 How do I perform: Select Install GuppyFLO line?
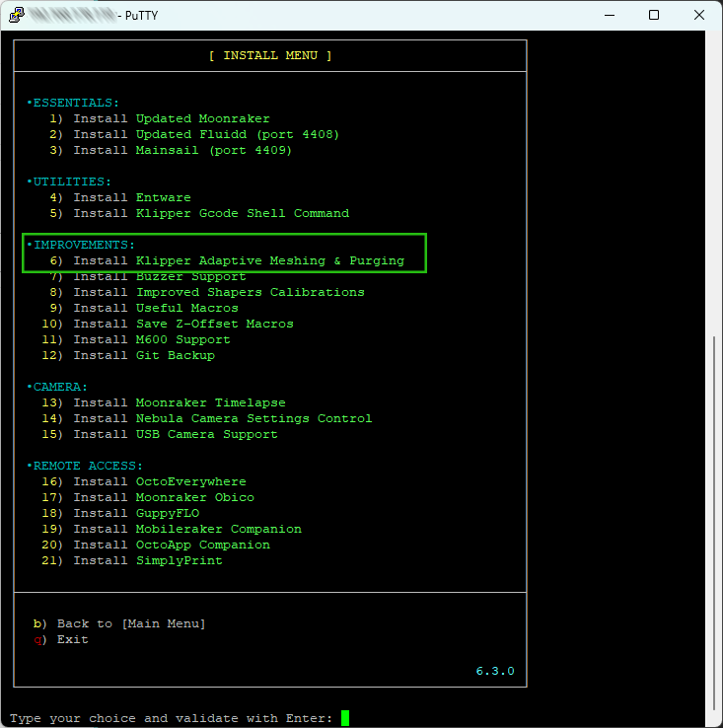120,513
